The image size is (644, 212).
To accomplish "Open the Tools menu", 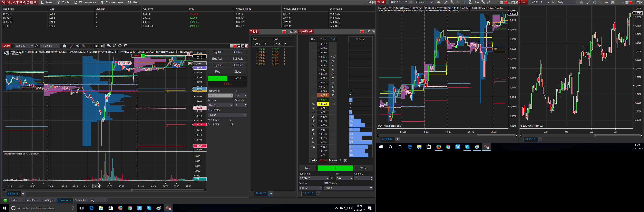I will 63,2.
